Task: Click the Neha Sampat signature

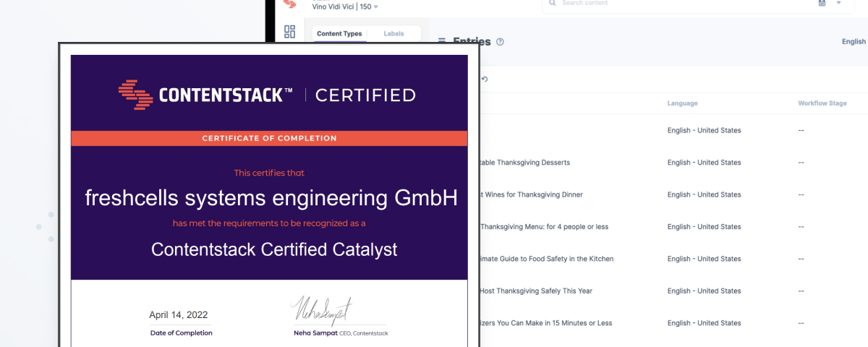Action: click(x=323, y=309)
